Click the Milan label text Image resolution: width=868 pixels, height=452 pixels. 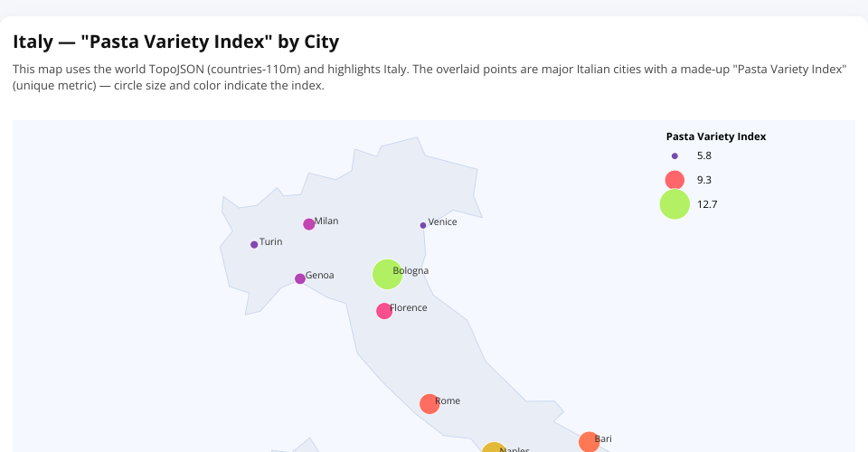coord(326,221)
